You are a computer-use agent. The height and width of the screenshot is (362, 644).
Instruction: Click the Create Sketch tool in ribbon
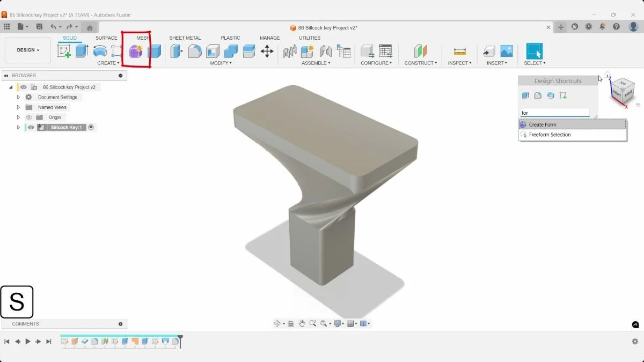tap(64, 51)
